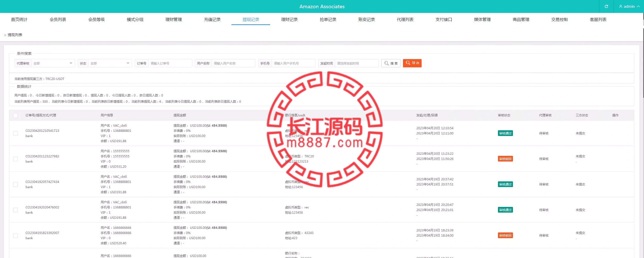The width and height of the screenshot is (644, 258).
Task: Expand the 状态 dropdown
Action: (110, 63)
